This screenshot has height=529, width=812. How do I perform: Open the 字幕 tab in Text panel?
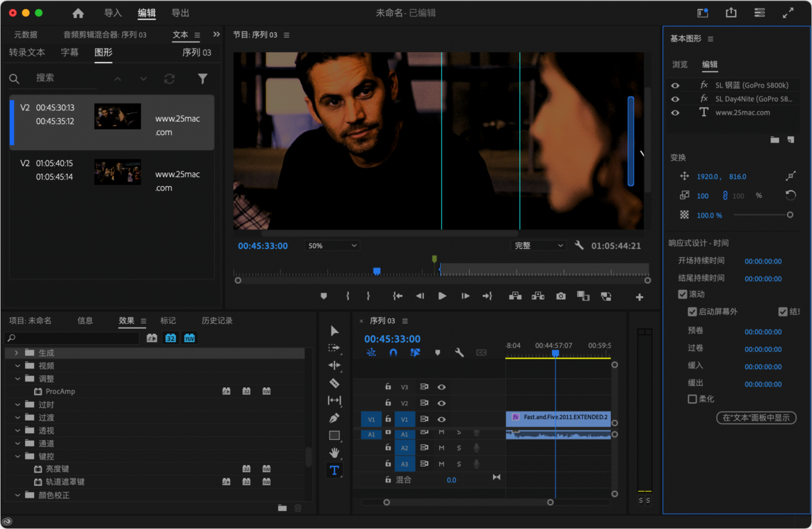(x=70, y=52)
